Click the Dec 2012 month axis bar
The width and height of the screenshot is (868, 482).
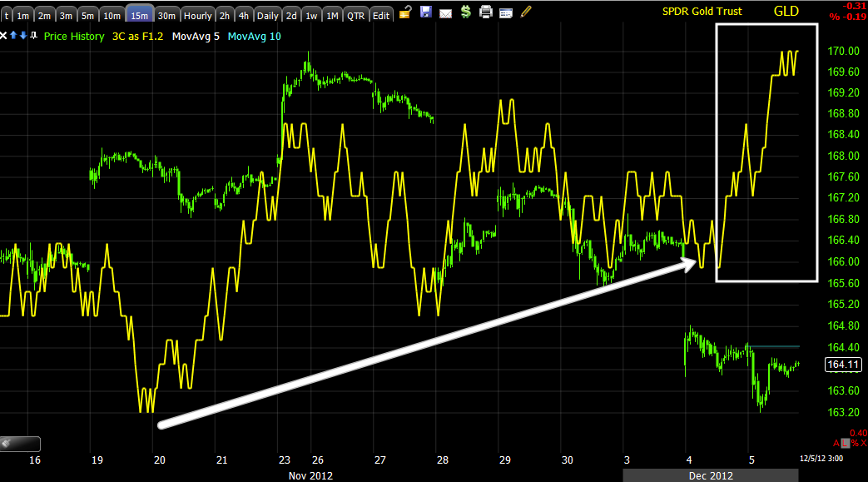tap(711, 475)
